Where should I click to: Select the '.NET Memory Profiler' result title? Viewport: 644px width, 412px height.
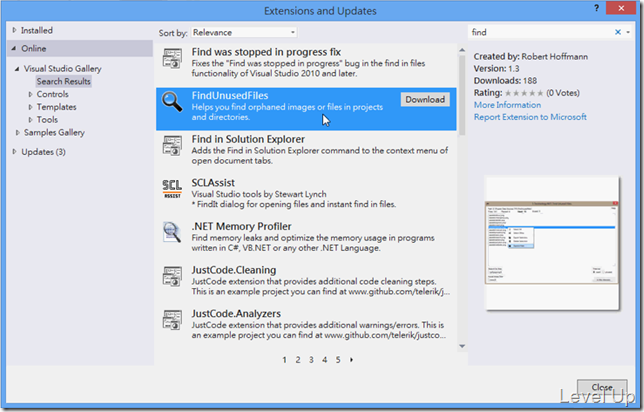coord(241,226)
